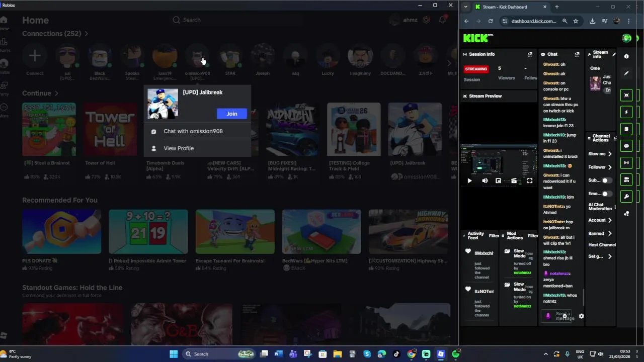Enable picture-in-picture on stream preview
This screenshot has height=362, width=644.
tap(498, 181)
